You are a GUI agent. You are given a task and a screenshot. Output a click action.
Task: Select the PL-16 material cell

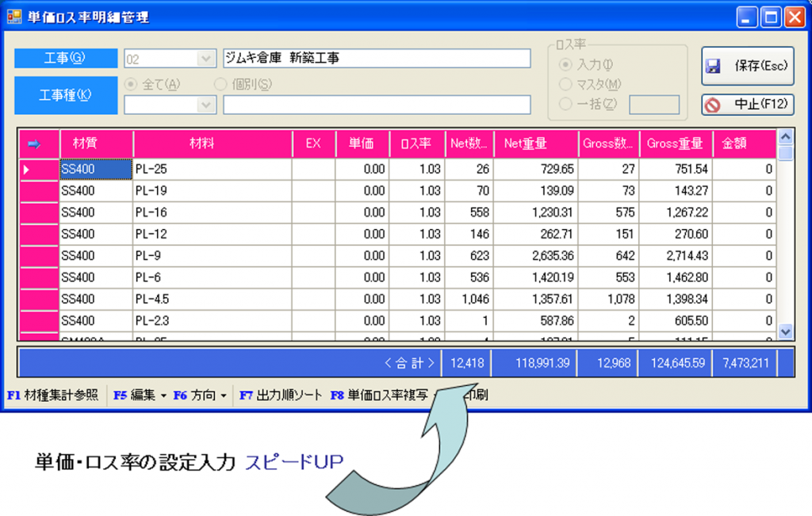213,212
